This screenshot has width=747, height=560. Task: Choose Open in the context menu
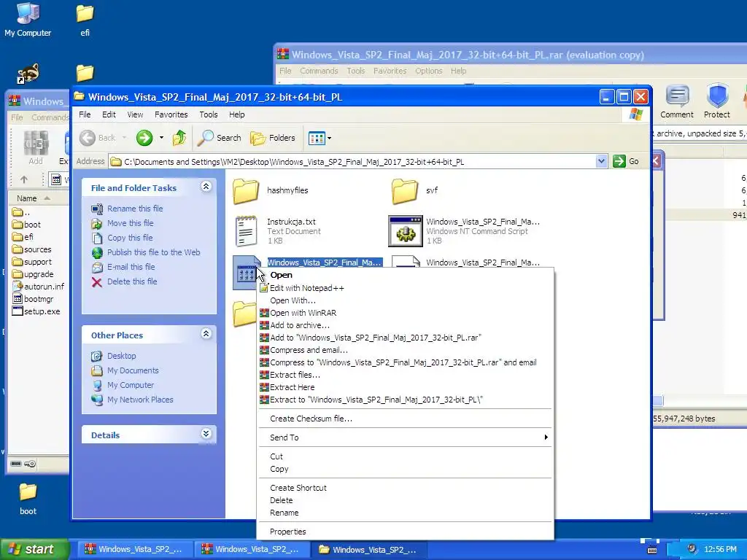coord(281,275)
